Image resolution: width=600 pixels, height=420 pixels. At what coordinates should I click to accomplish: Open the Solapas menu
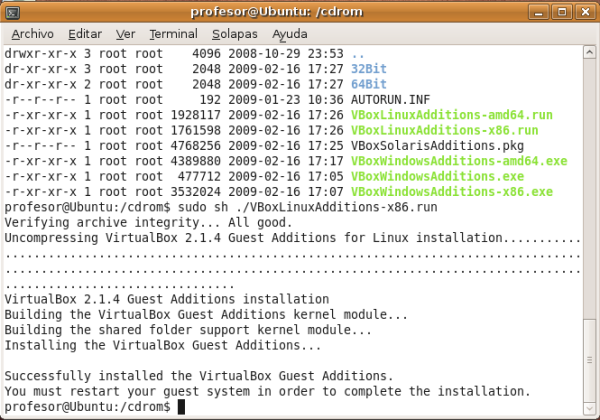coord(232,33)
